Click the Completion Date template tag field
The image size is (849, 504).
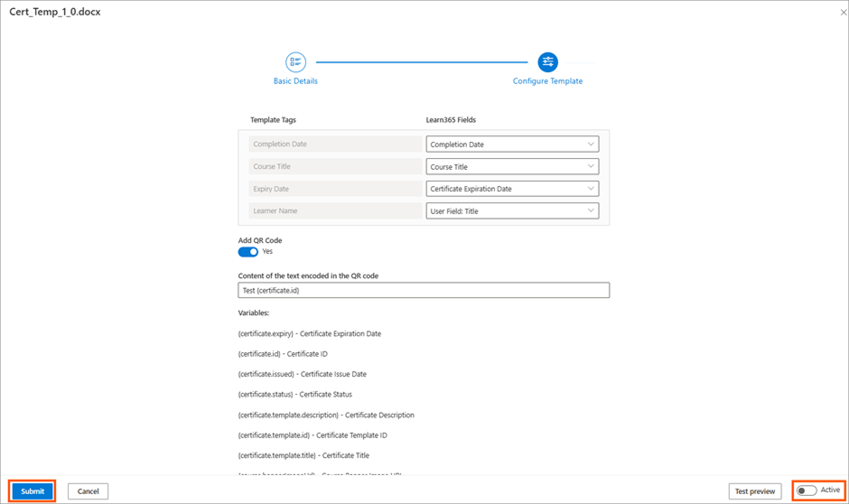click(335, 145)
